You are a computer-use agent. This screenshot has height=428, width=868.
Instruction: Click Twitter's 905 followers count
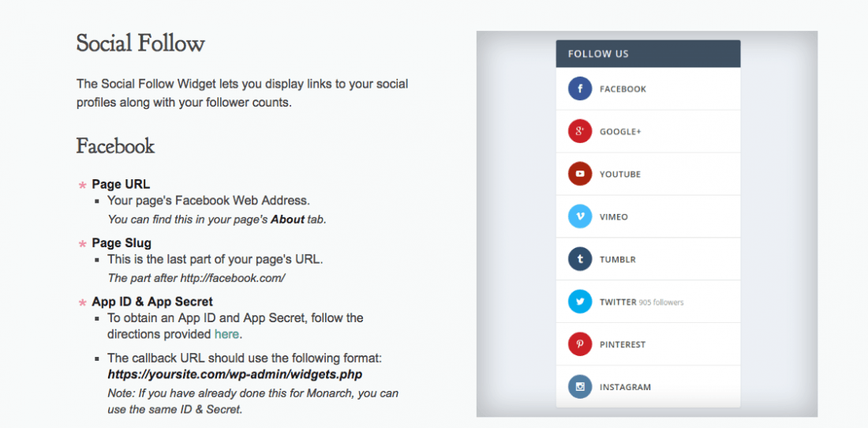(661, 302)
